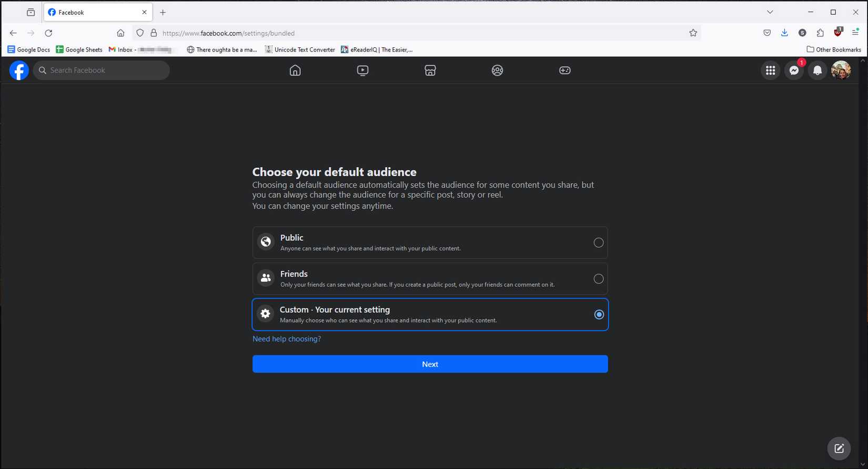Click the Next button

point(430,364)
